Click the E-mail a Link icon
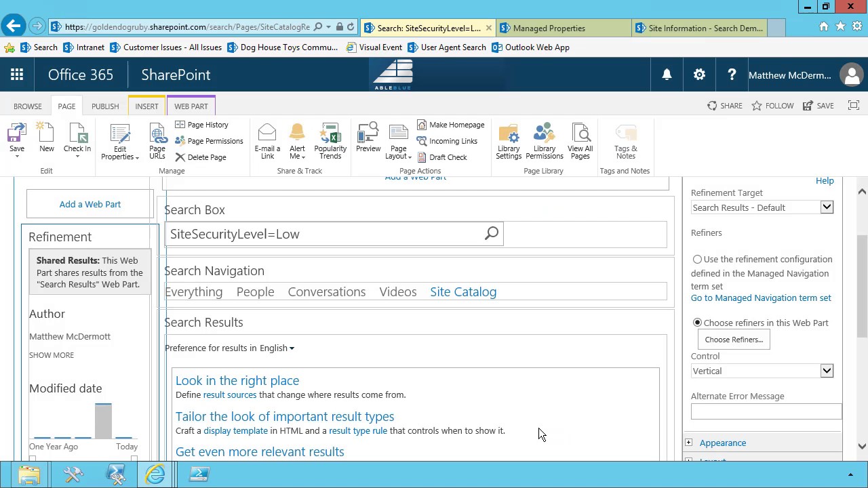This screenshot has height=488, width=868. [267, 134]
